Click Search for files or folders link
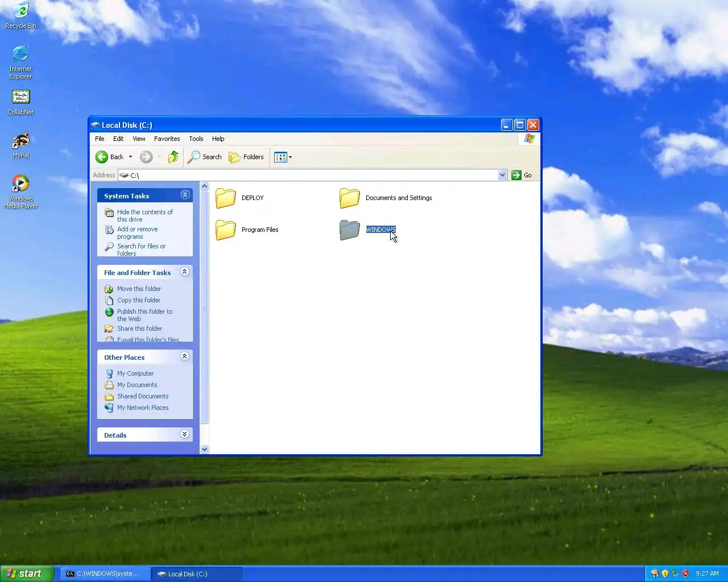 [x=142, y=250]
